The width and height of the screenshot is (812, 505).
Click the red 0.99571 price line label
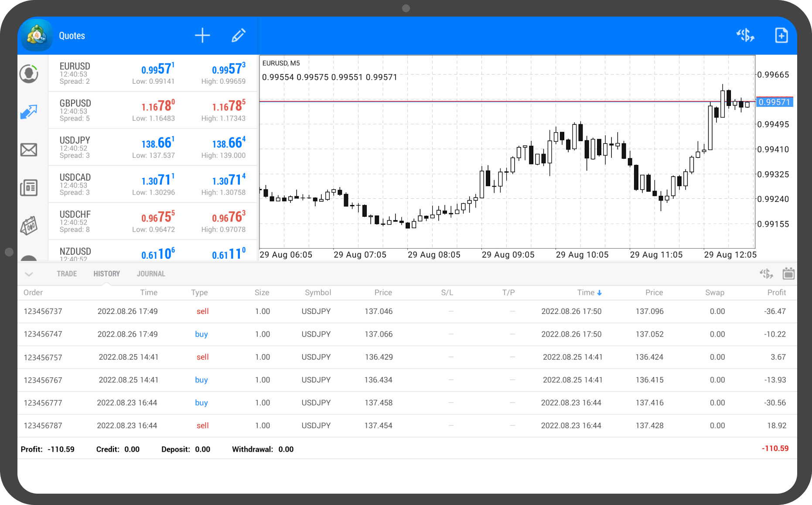click(774, 101)
